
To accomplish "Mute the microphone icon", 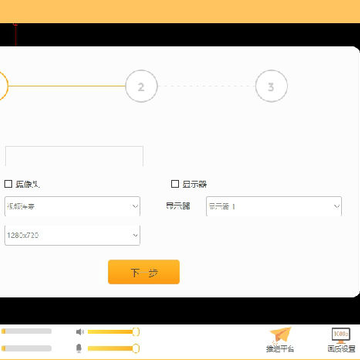I will pyautogui.click(x=79, y=349).
